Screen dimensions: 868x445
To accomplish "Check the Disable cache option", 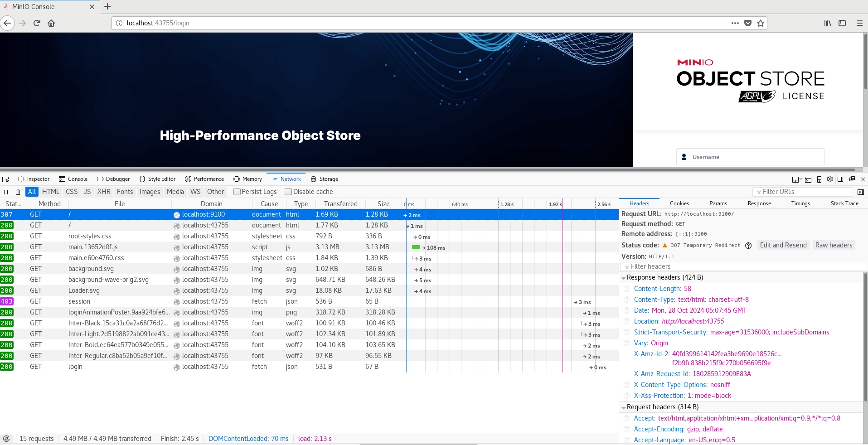I will point(288,192).
